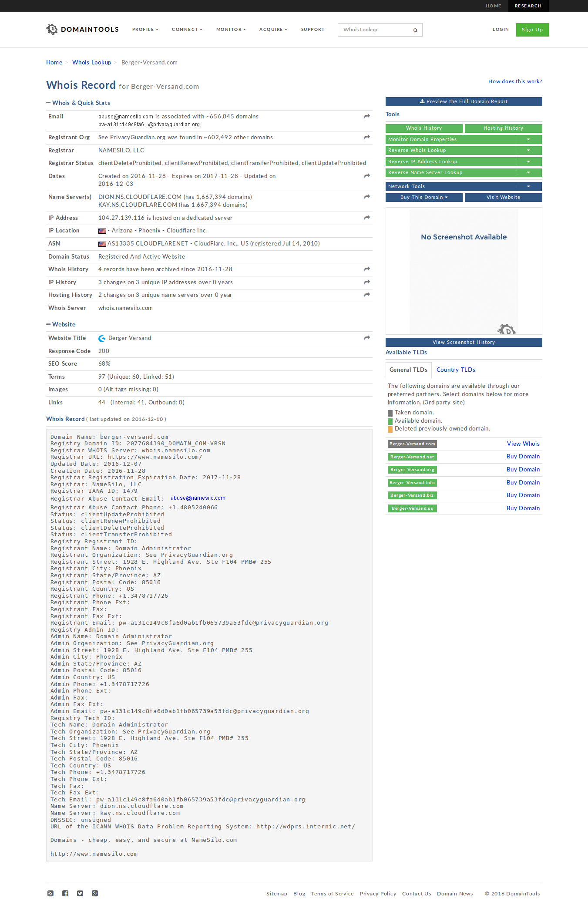
Task: Click the orange Deleted domain swatch
Action: [390, 429]
